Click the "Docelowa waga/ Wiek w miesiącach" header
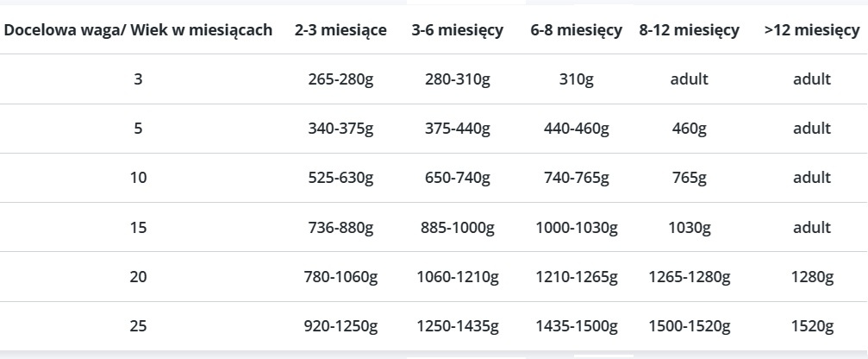This screenshot has width=868, height=359. coord(139,30)
